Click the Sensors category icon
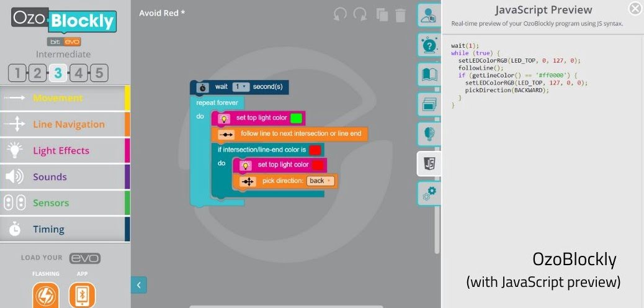Image resolution: width=644 pixels, height=308 pixels. click(14, 202)
